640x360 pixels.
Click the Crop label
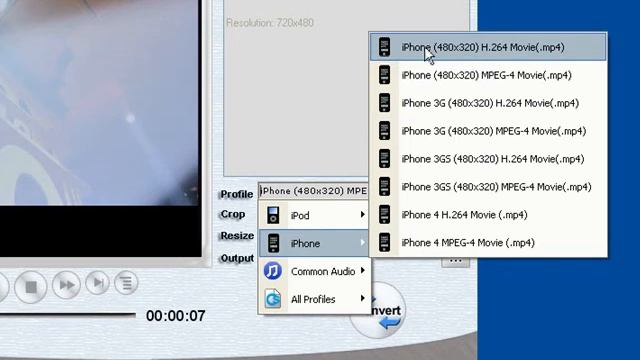233,214
